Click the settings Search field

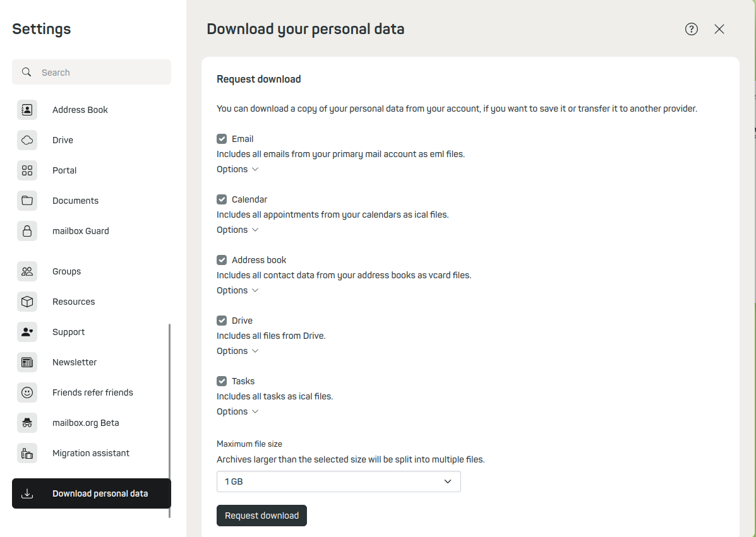(101, 73)
